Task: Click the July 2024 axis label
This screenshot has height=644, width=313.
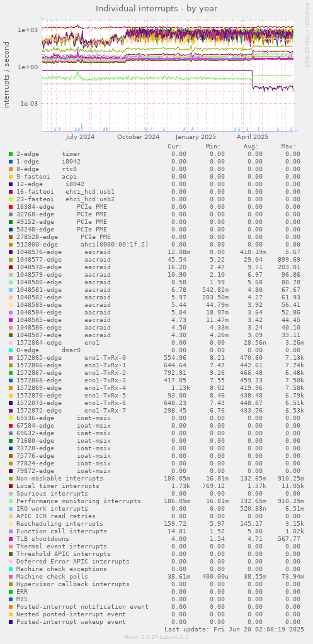Action: click(x=80, y=136)
